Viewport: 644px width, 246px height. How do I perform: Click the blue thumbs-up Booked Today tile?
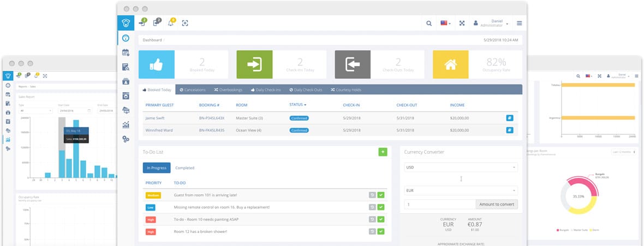(157, 64)
